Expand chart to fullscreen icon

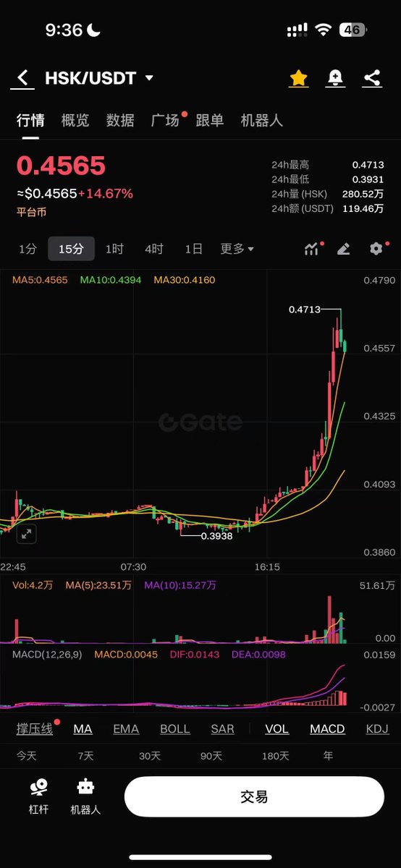coord(26,534)
